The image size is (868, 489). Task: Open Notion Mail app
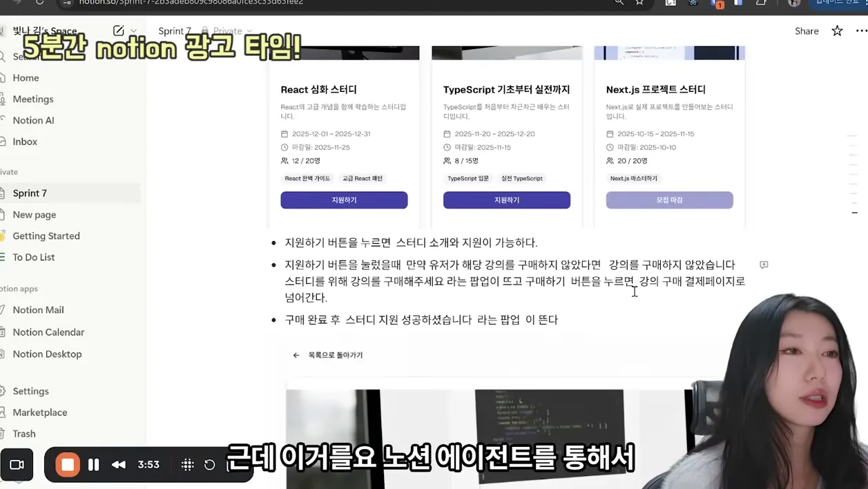coord(38,310)
